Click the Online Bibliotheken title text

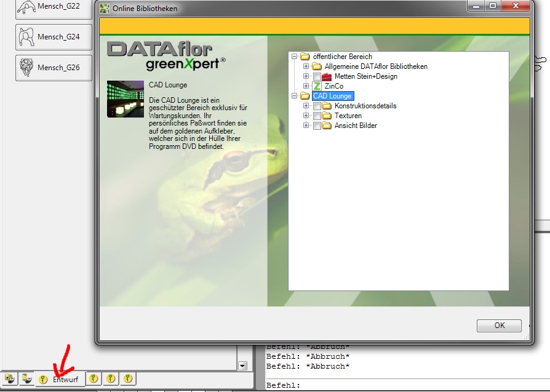tap(145, 9)
